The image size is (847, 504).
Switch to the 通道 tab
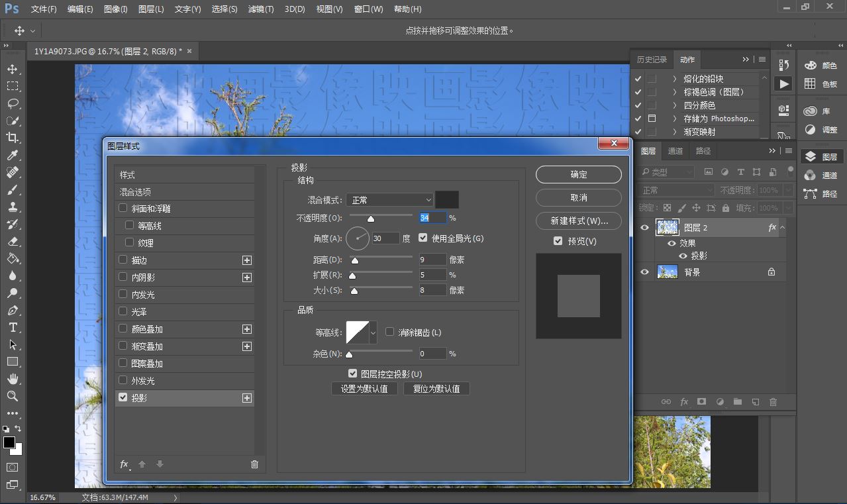[675, 151]
